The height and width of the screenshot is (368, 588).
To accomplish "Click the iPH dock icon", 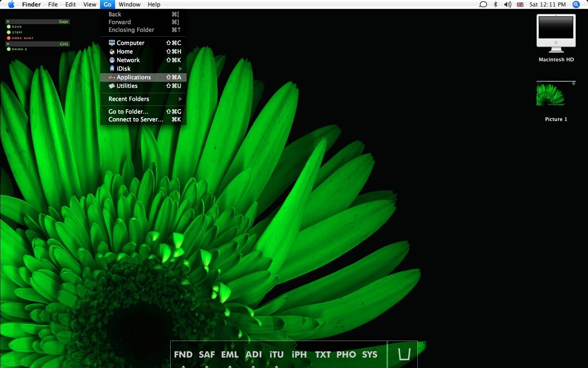I will pos(299,355).
